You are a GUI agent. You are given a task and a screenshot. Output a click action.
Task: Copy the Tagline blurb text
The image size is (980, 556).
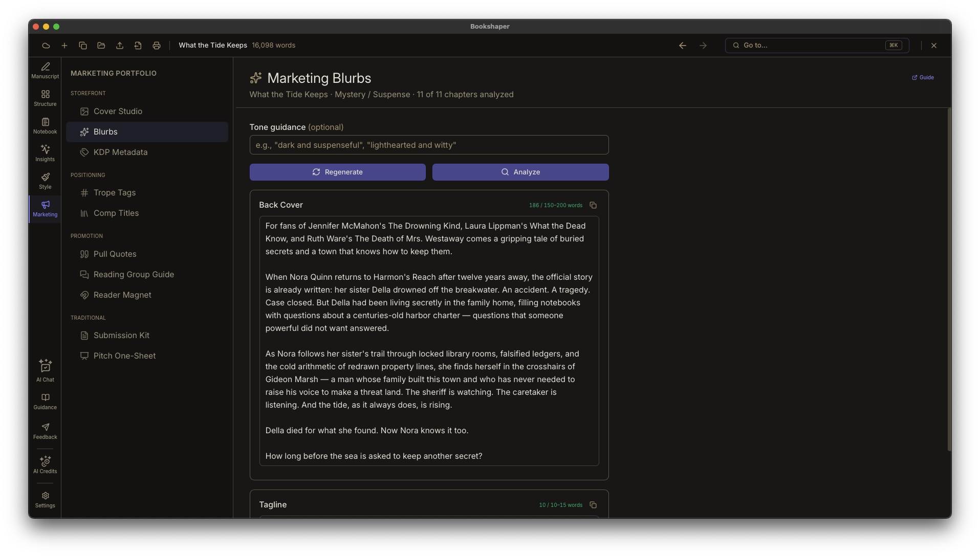[x=593, y=505]
